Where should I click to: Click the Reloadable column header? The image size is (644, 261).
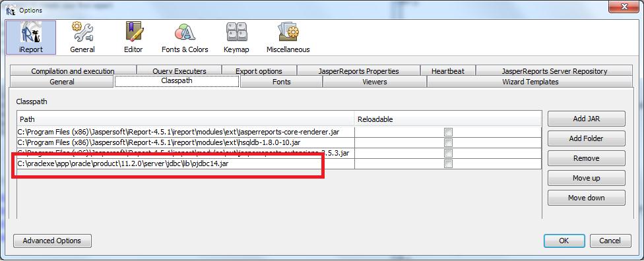[x=448, y=119]
